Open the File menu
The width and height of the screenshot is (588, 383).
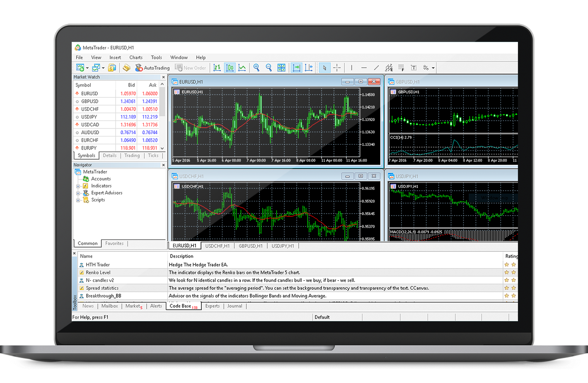coord(79,57)
